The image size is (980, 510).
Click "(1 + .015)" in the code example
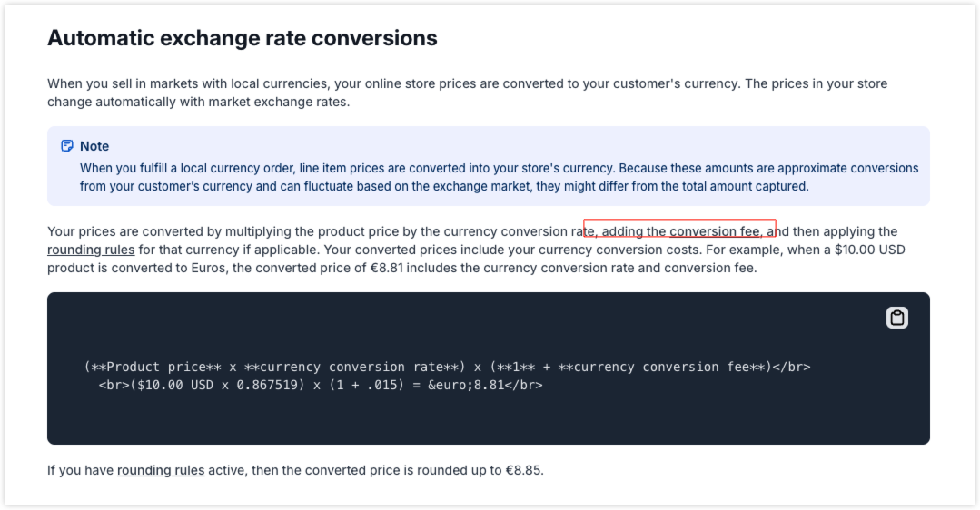367,385
